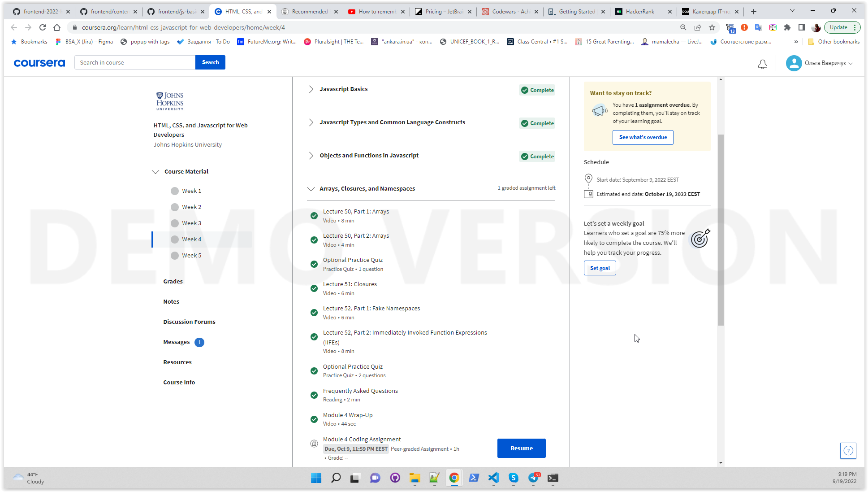Expand the Arrays, Closures, and Namespaces section

311,188
